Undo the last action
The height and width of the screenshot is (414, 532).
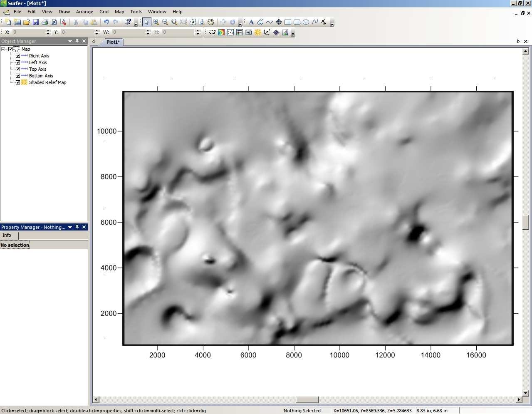click(106, 22)
